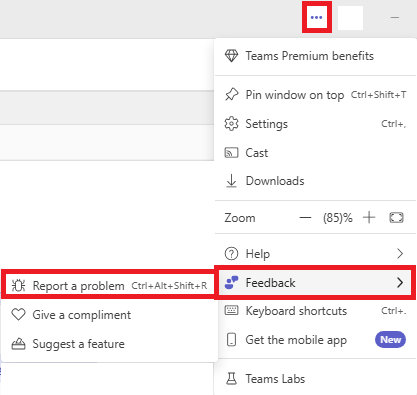Open the Feedback submenu
The width and height of the screenshot is (417, 395).
[315, 283]
